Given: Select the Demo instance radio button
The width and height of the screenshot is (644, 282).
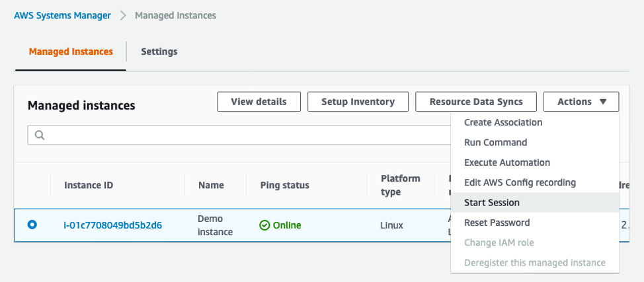Looking at the screenshot, I should tap(32, 225).
